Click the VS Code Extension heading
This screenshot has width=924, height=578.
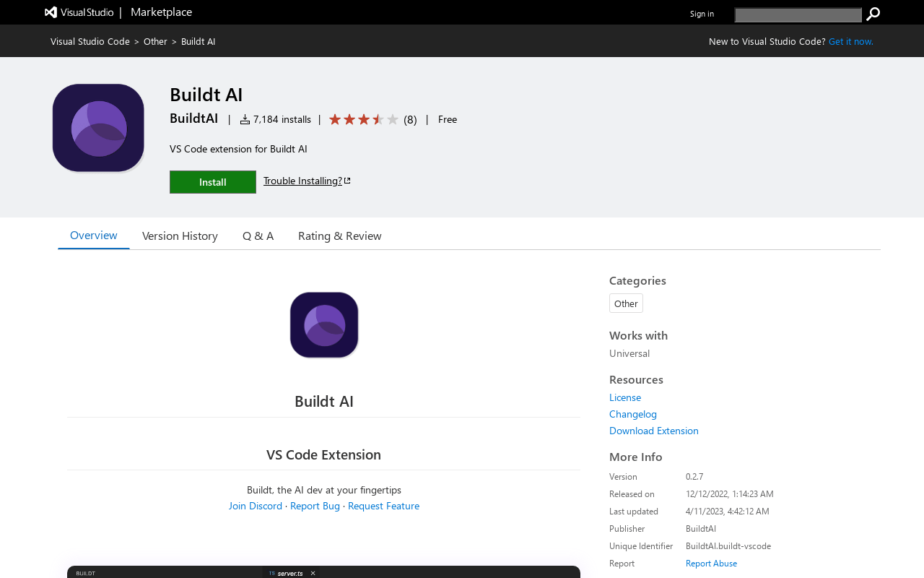[323, 454]
